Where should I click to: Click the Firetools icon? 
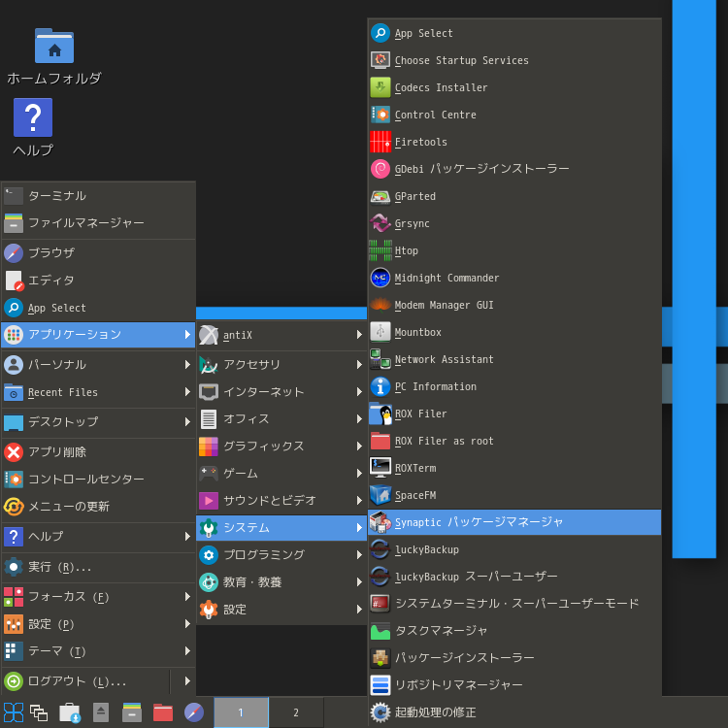point(381,142)
